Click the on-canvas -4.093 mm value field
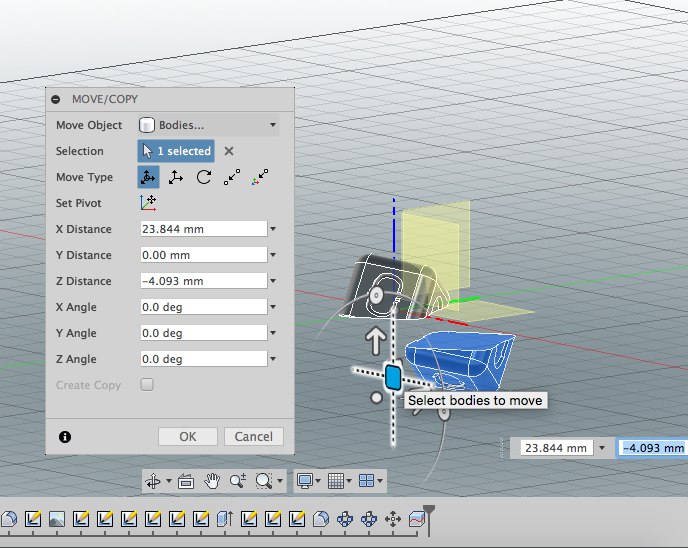This screenshot has width=688, height=548. 653,448
